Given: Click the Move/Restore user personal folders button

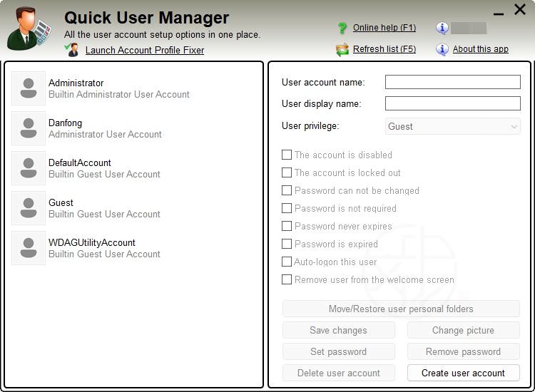Looking at the screenshot, I should coord(401,309).
